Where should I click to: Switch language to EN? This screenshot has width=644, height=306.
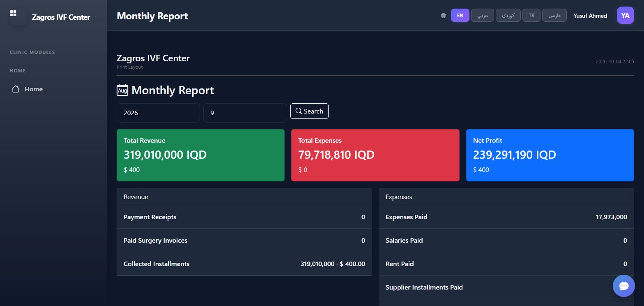(460, 16)
